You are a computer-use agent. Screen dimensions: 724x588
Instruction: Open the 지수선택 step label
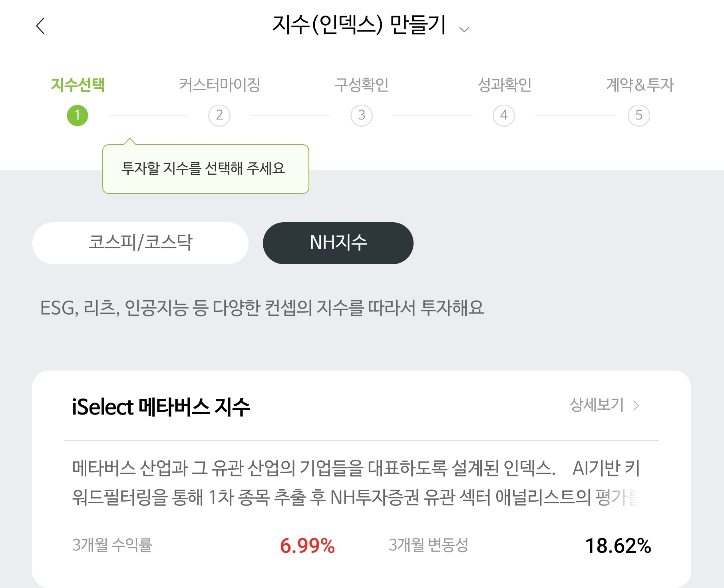coord(78,85)
